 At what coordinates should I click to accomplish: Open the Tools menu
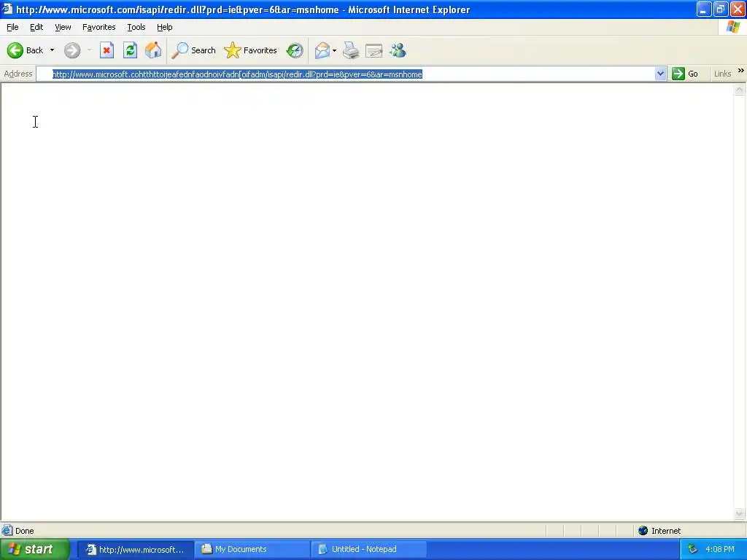[136, 27]
